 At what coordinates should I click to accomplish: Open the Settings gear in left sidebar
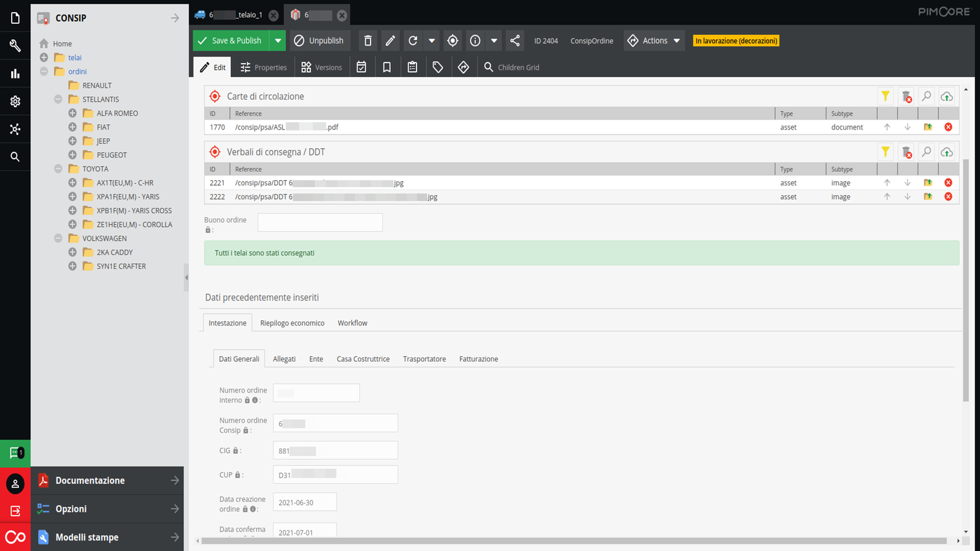click(15, 101)
